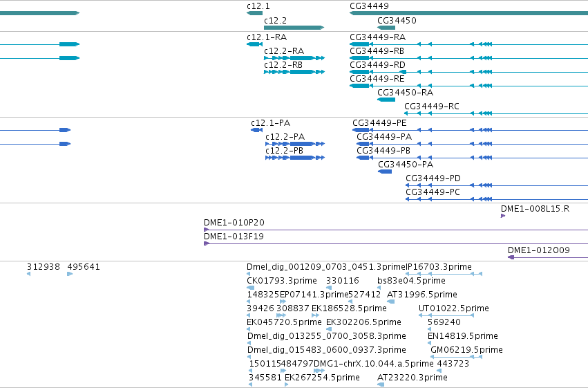Click EST feature 39426
Screen dimensions: 588x388
point(260,309)
